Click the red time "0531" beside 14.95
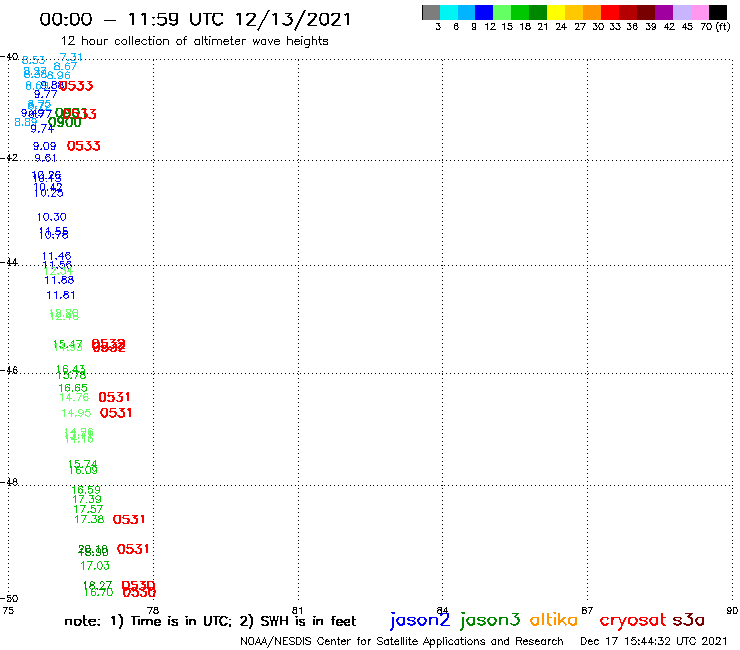Image resolution: width=740 pixels, height=650 pixels. (116, 413)
